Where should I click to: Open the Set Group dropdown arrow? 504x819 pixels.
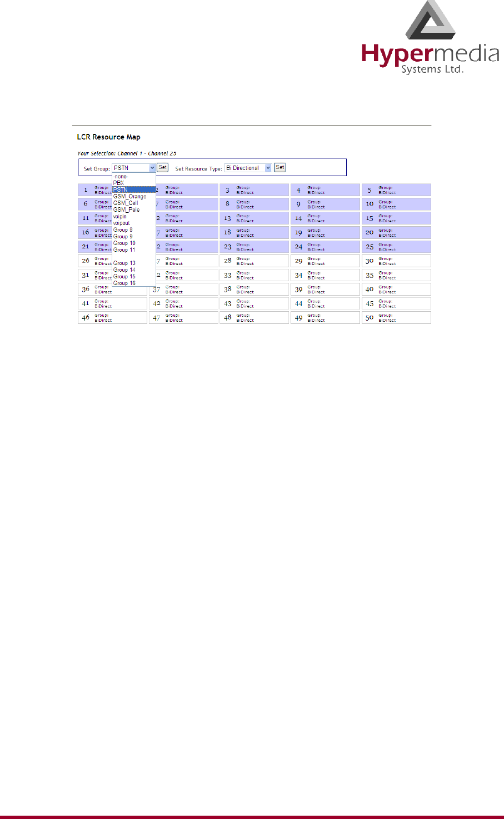pyautogui.click(x=152, y=168)
